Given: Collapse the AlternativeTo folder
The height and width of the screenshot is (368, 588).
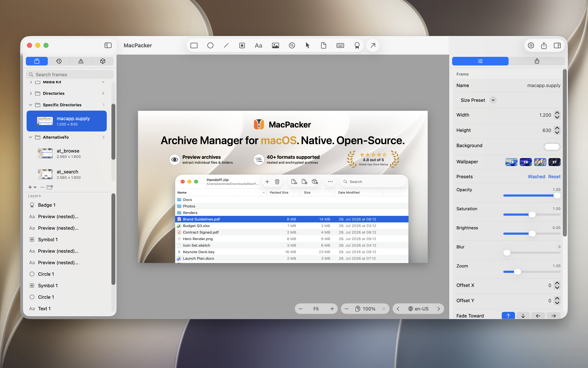Looking at the screenshot, I should click(31, 137).
